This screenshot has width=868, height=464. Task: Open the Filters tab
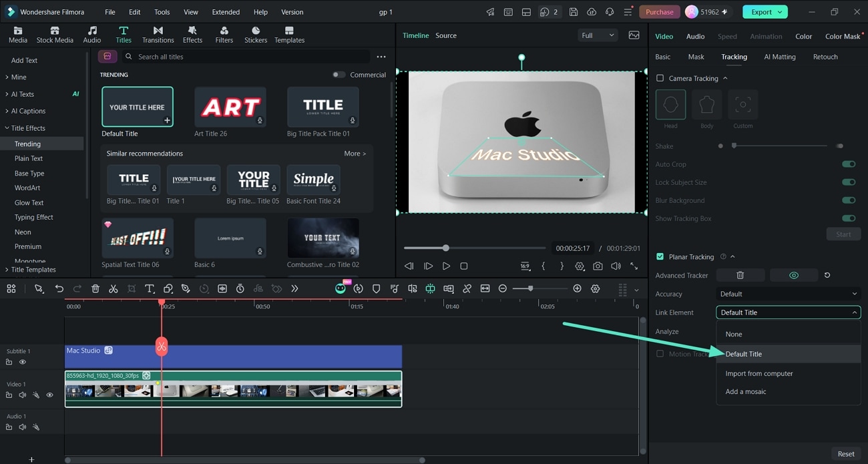coord(224,35)
